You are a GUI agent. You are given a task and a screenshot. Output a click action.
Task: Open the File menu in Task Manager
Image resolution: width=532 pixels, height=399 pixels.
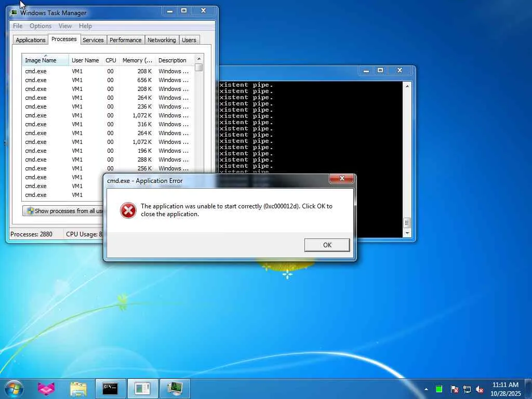[x=18, y=26]
